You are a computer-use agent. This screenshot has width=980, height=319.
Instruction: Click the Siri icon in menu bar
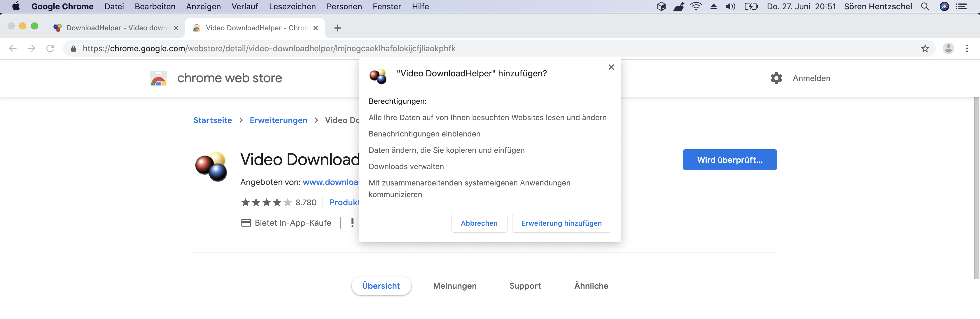pyautogui.click(x=944, y=6)
